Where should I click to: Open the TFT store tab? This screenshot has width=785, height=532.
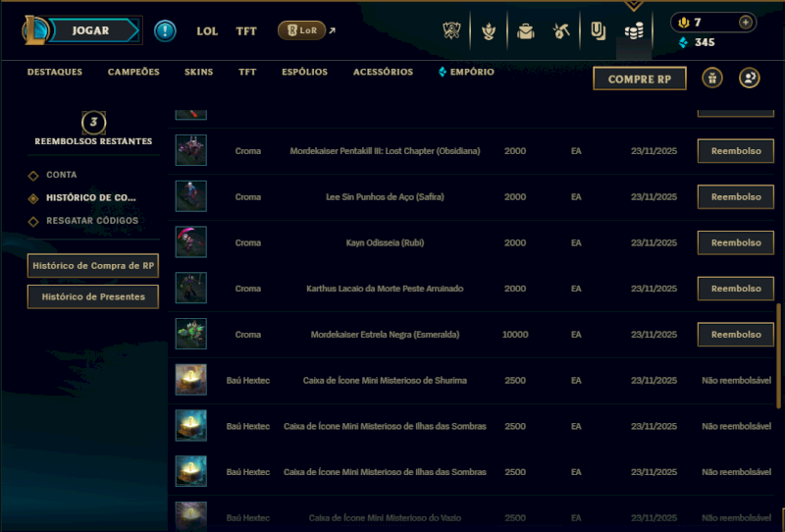click(x=247, y=72)
